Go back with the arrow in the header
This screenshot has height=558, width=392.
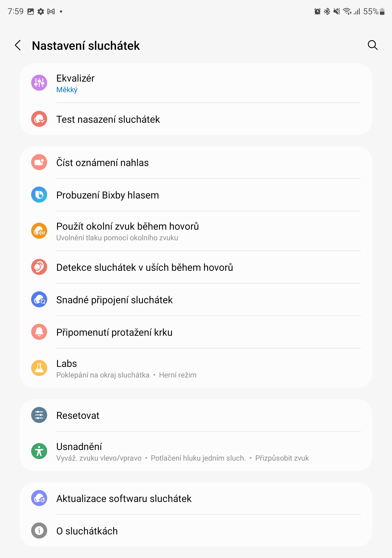[18, 46]
